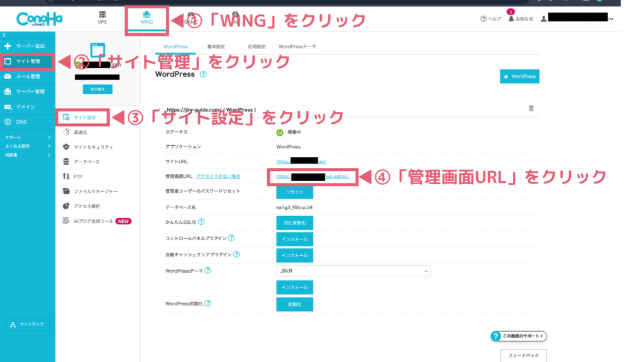Open the サイトURL link

point(301,162)
